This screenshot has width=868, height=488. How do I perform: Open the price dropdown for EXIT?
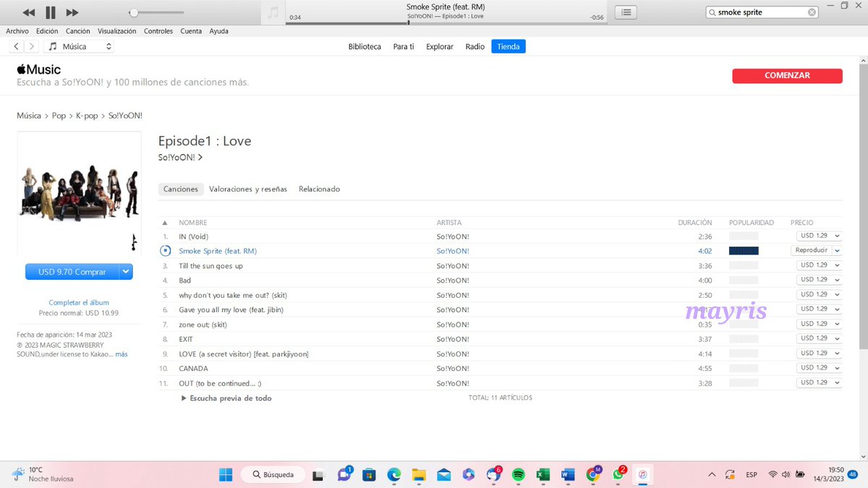click(x=837, y=338)
